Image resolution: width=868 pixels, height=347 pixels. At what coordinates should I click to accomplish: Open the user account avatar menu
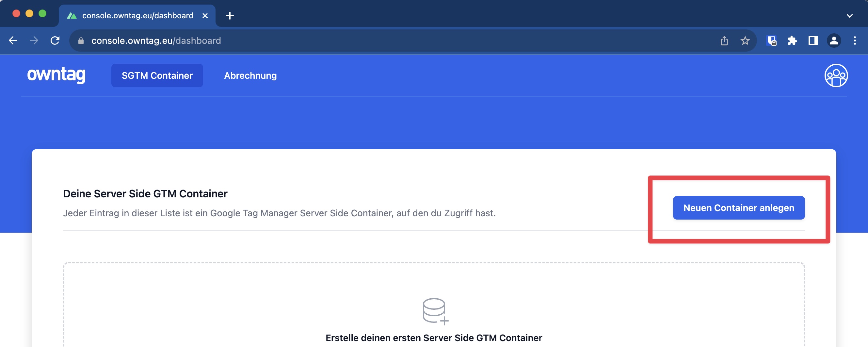coord(836,75)
